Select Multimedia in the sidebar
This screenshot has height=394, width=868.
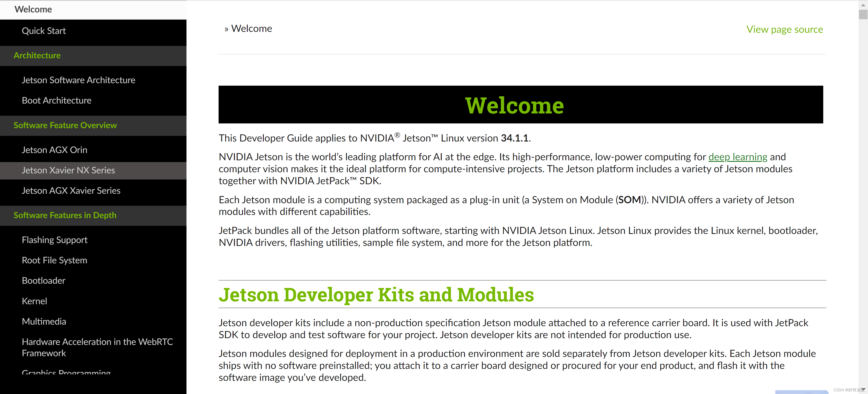click(44, 321)
